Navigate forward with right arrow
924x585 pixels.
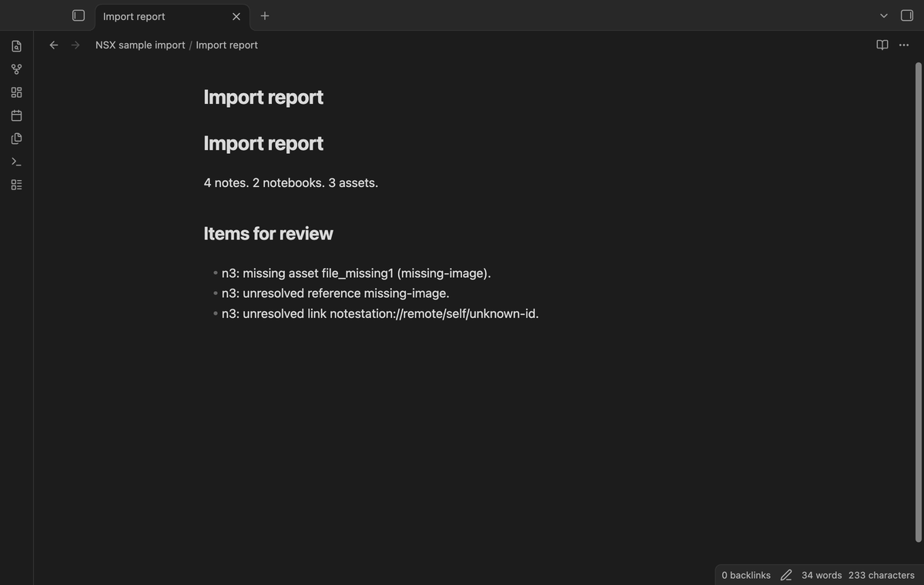click(75, 45)
